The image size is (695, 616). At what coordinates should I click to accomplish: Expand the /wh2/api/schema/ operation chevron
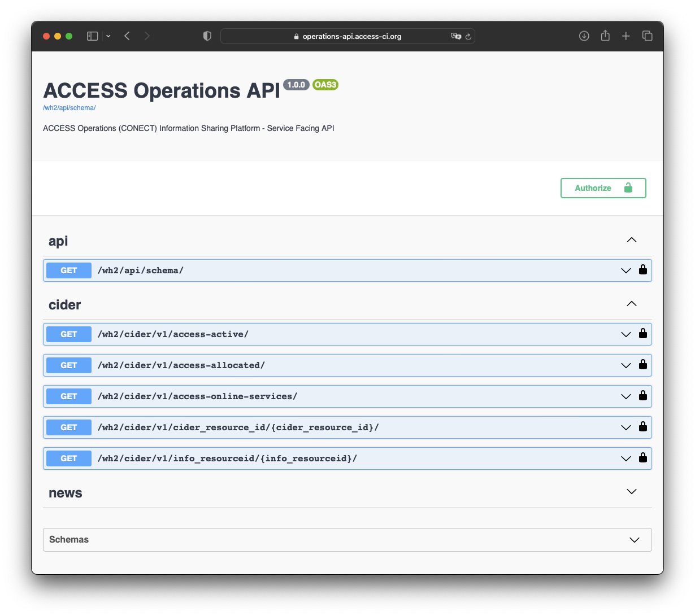(x=626, y=270)
